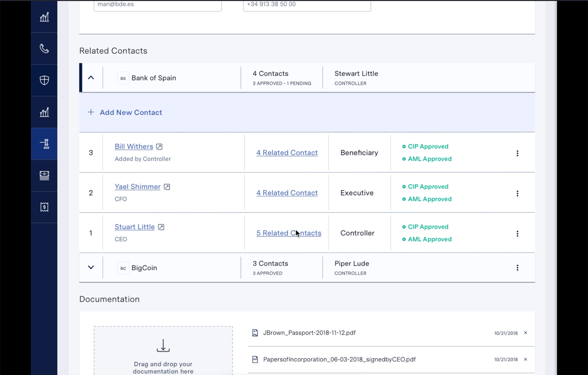Open Stuart Little's 5 Related Contacts link
This screenshot has height=375, width=588.
[x=288, y=233]
